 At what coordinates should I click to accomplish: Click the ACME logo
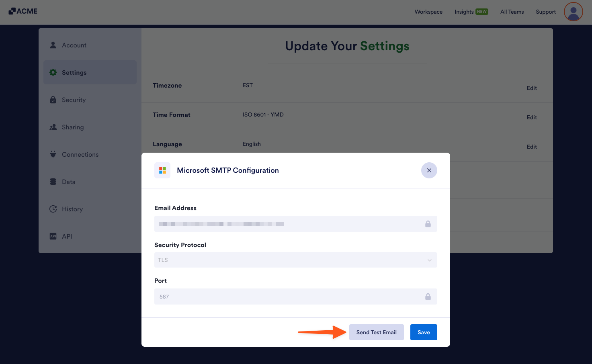coord(23,11)
